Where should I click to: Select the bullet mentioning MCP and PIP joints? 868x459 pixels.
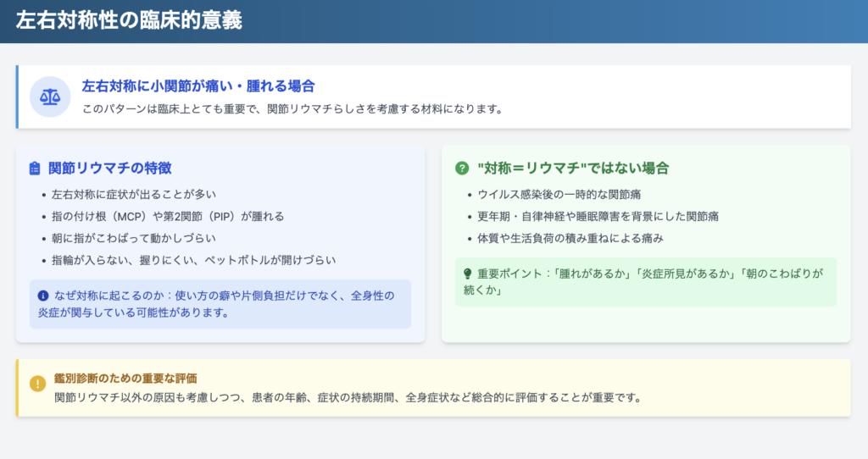(x=168, y=216)
